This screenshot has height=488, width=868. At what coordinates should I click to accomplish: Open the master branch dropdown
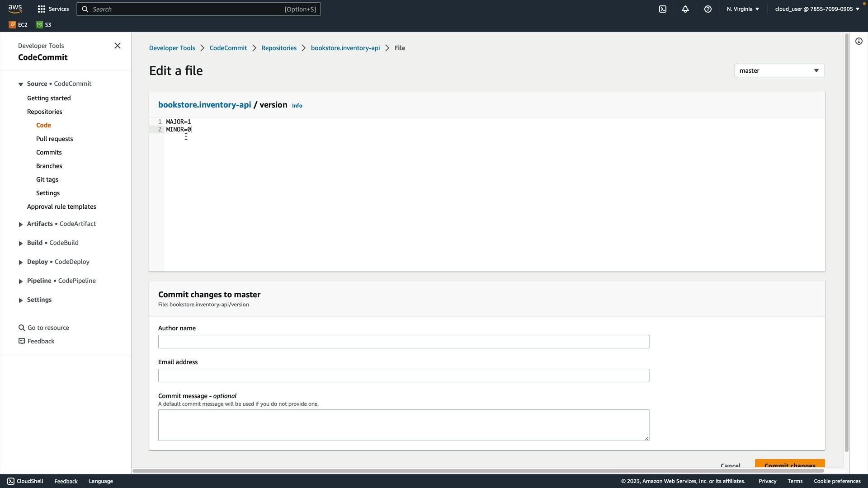(779, 70)
